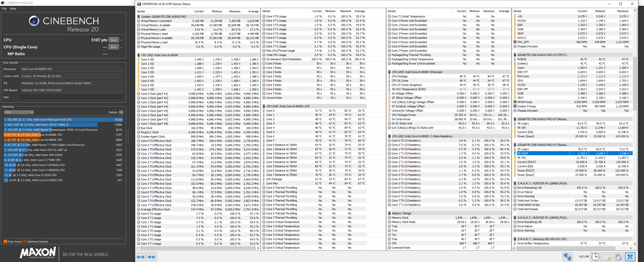Select the orange 8C/16T i9-9900K ranking entry scoring 5107
This screenshot has height=262, width=644.
63,135
